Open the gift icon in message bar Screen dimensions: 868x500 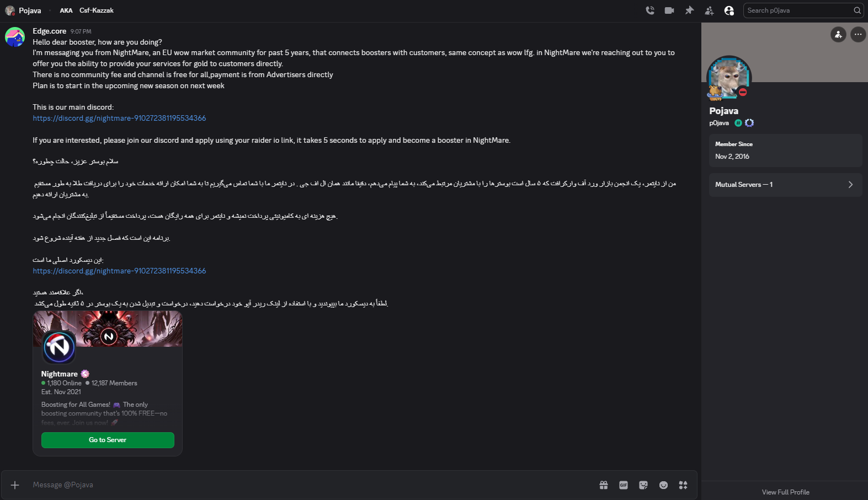pyautogui.click(x=604, y=485)
